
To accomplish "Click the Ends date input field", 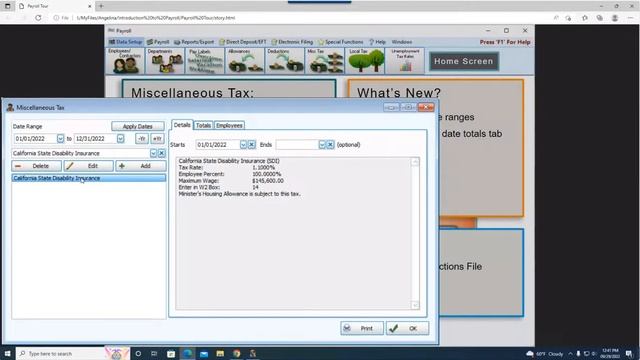I will click(x=297, y=144).
